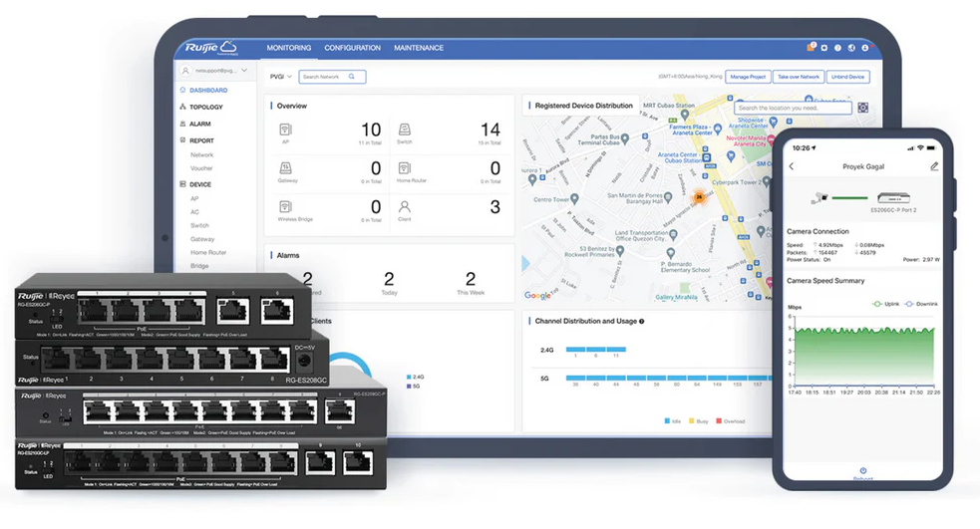Click the Ruijie cloud logo
Viewport: 980px width, 529px height.
pos(209,47)
